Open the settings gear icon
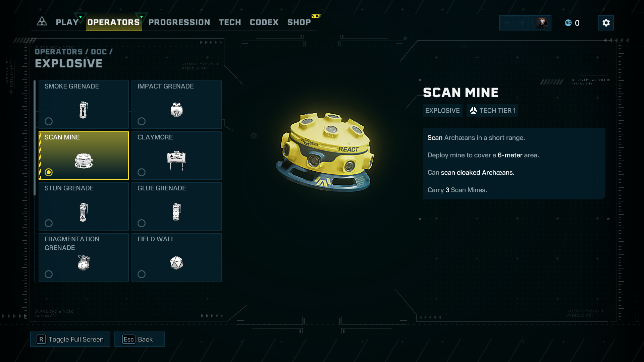The width and height of the screenshot is (644, 362). tap(606, 23)
